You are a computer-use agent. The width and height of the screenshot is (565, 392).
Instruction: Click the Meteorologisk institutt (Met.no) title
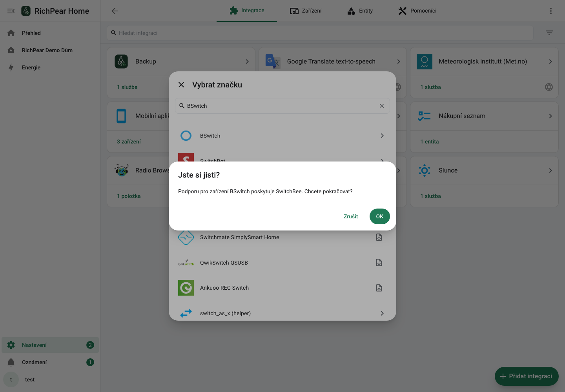[x=483, y=62]
